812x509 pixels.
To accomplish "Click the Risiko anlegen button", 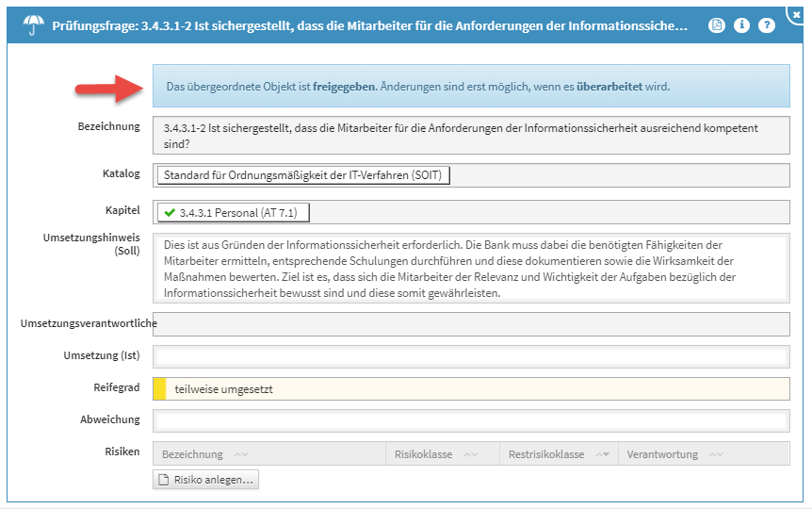I will point(205,480).
